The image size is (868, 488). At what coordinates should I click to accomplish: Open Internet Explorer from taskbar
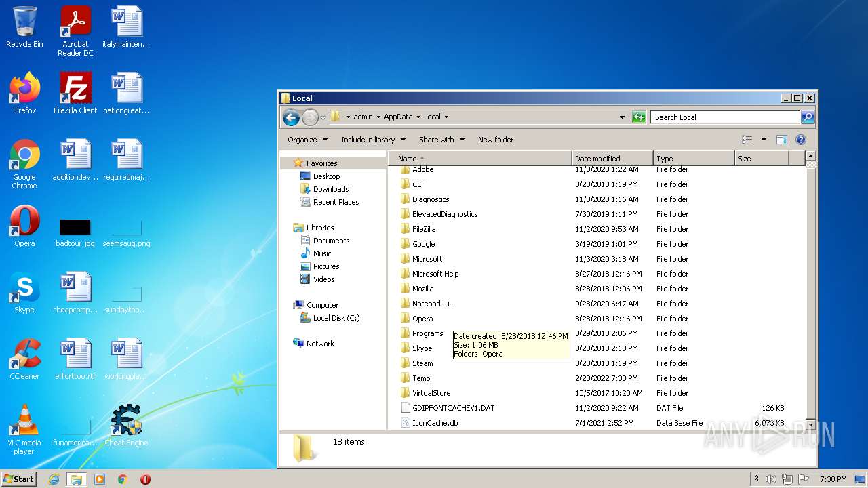pos(54,479)
